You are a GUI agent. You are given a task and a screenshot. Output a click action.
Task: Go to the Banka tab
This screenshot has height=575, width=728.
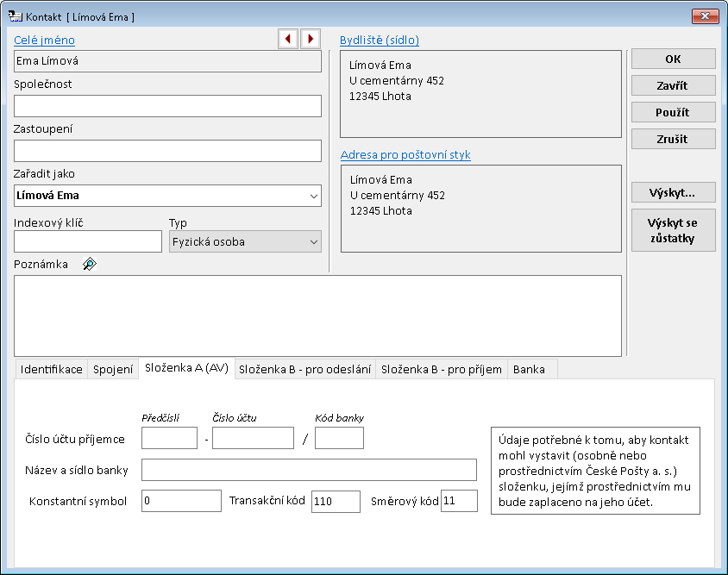(529, 369)
